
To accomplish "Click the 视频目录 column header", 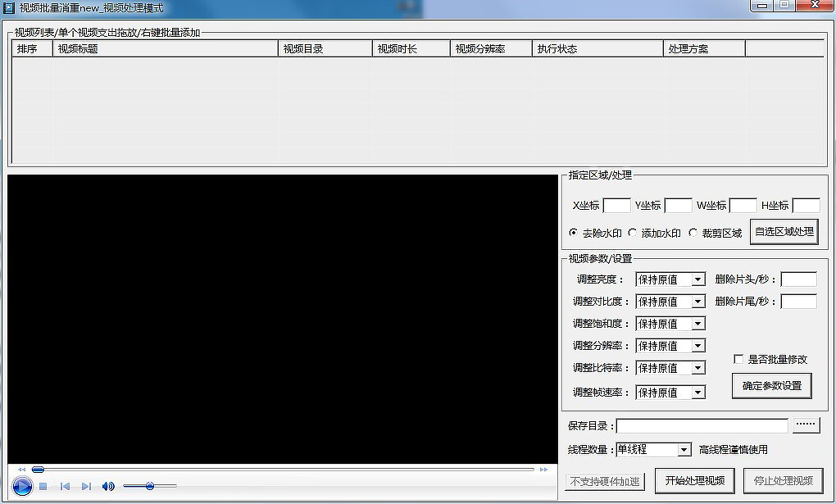I will (325, 48).
